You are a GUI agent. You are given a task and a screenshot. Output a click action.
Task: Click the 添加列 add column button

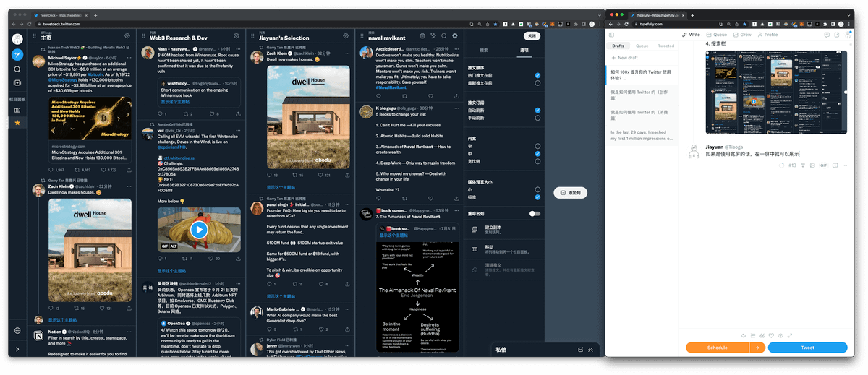570,193
